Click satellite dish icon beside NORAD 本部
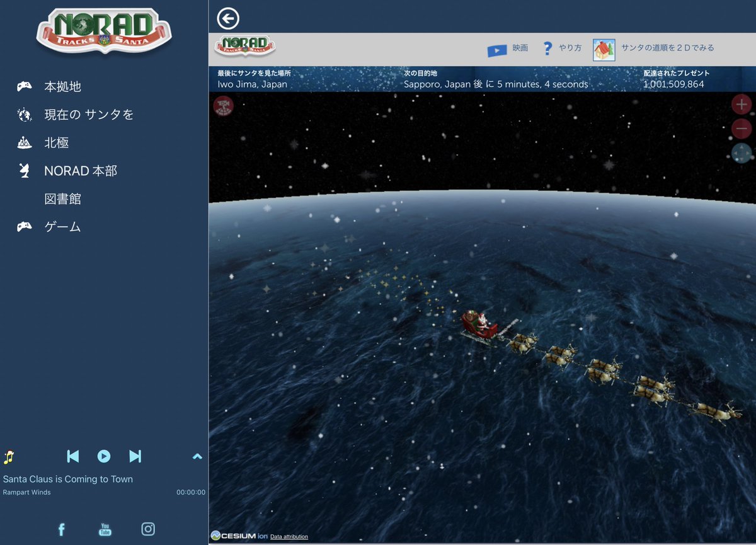 [x=24, y=171]
